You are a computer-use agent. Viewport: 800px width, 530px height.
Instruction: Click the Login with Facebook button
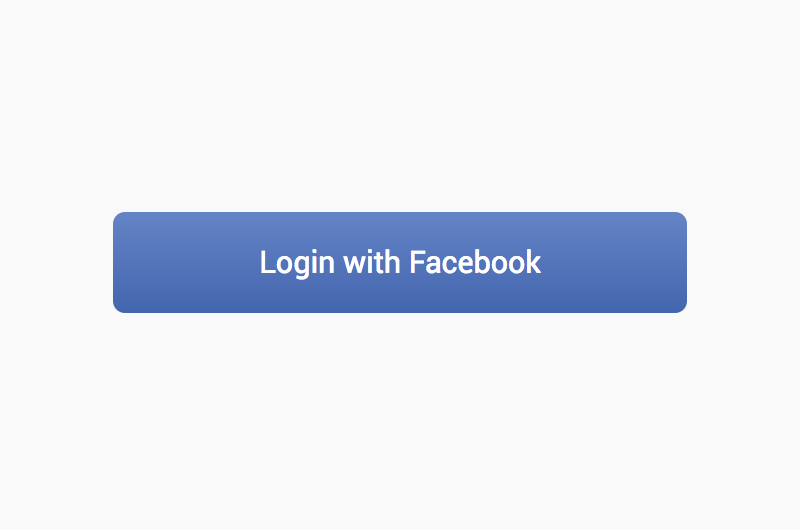coord(400,262)
